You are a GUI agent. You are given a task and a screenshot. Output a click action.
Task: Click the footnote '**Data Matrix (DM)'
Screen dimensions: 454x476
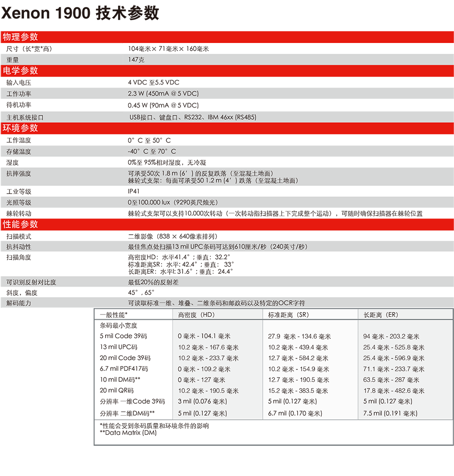tap(129, 433)
